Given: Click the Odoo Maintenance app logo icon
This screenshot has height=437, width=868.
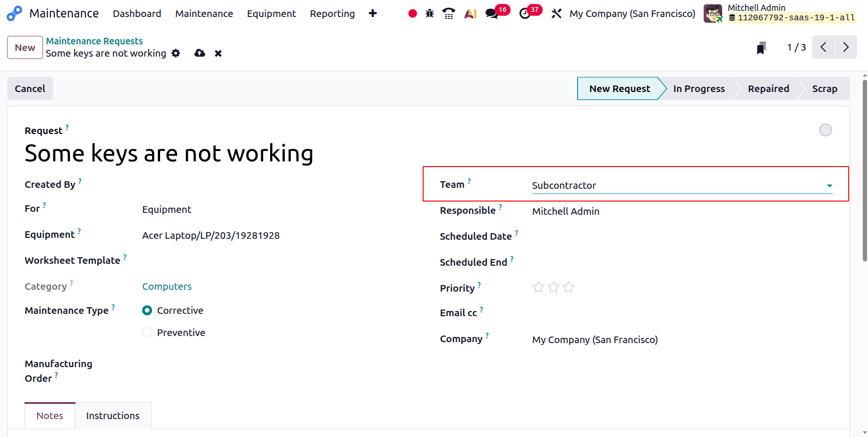Looking at the screenshot, I should tap(14, 13).
